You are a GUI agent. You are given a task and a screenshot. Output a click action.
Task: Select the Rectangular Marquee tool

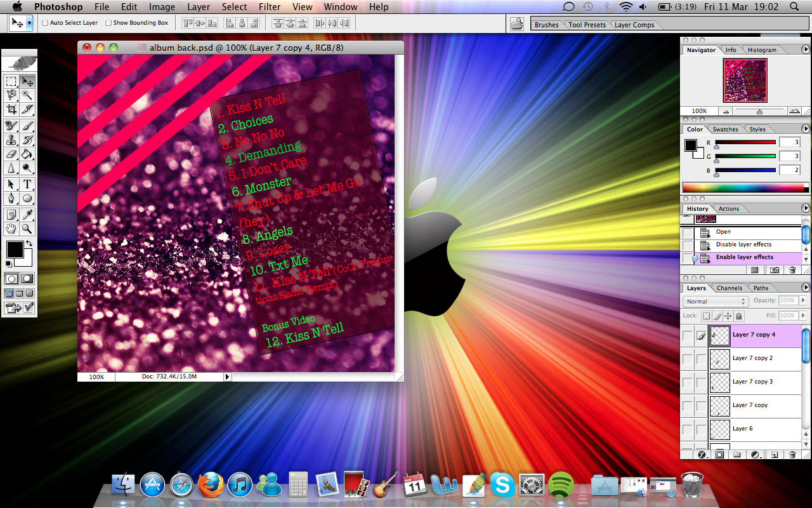11,82
